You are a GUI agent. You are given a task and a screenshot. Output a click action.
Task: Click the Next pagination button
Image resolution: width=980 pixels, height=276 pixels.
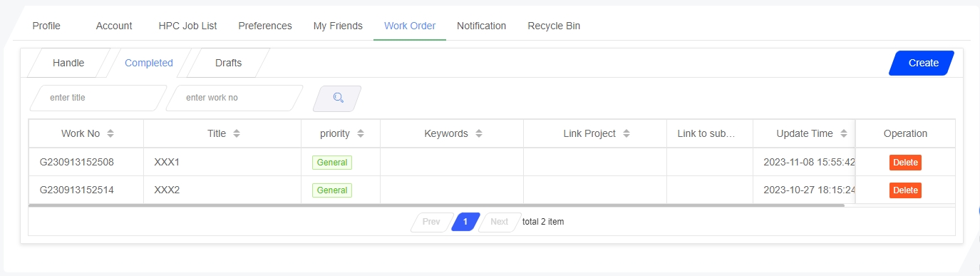click(x=499, y=222)
